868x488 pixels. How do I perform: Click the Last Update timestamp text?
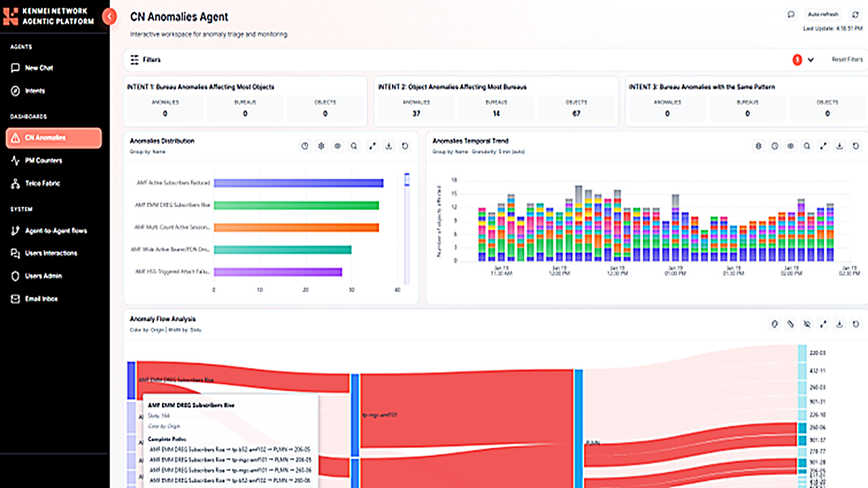pos(832,29)
